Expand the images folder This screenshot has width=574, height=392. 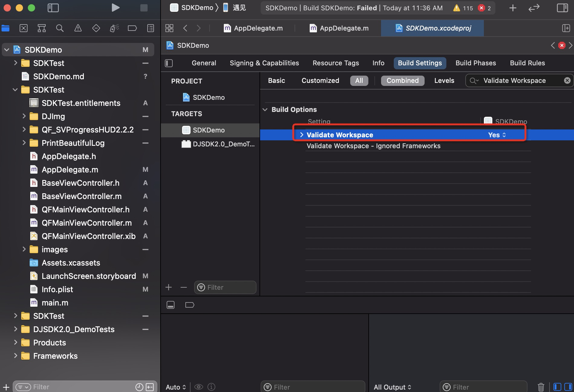(x=24, y=249)
